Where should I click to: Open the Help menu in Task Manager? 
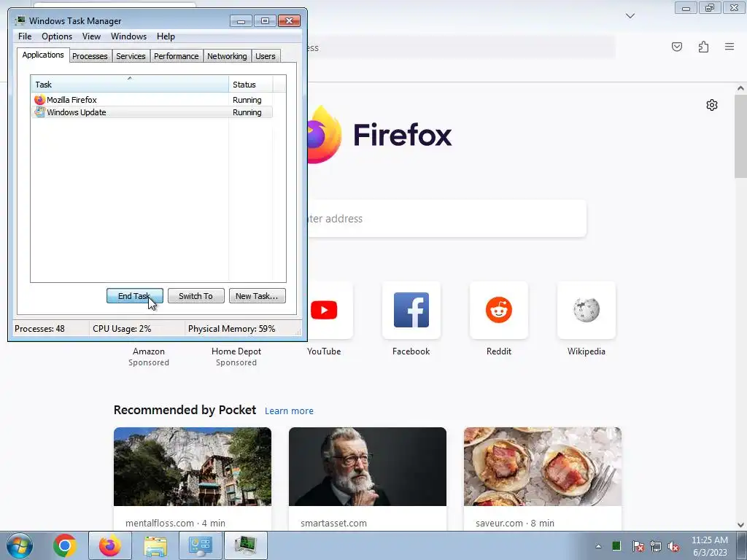pyautogui.click(x=166, y=36)
